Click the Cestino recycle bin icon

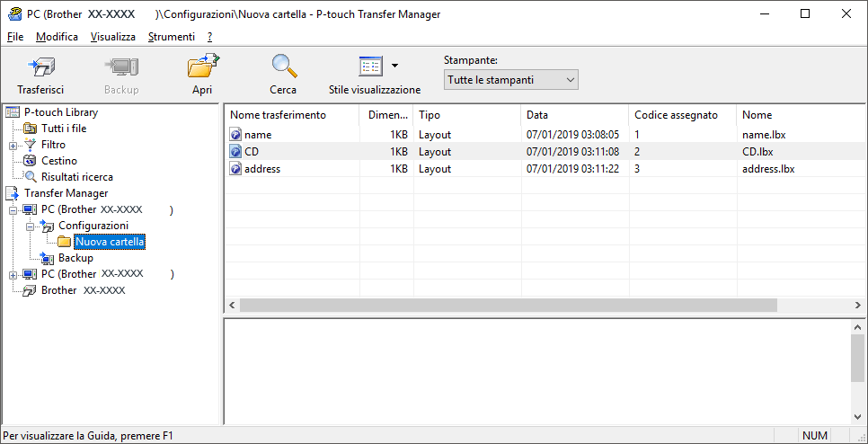point(30,161)
